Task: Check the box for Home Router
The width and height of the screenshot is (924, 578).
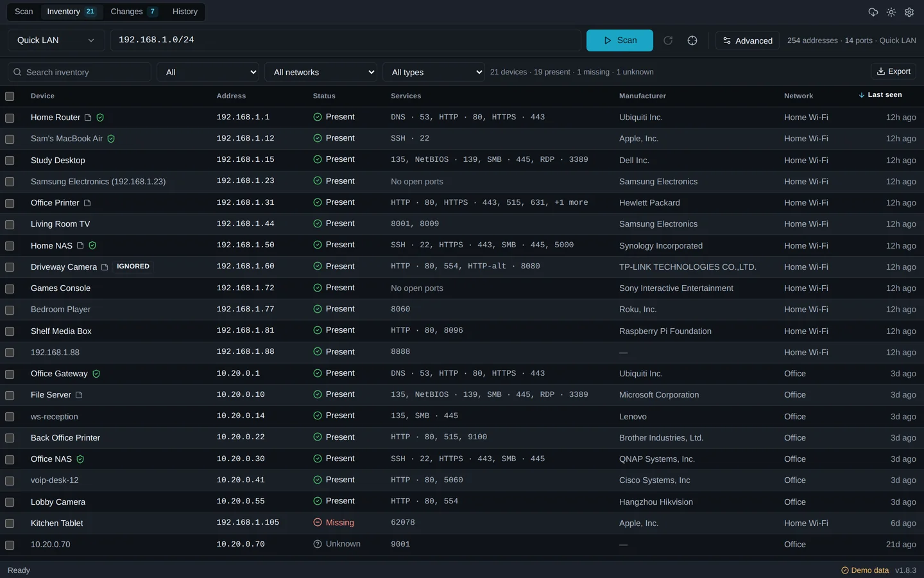Action: tap(10, 118)
